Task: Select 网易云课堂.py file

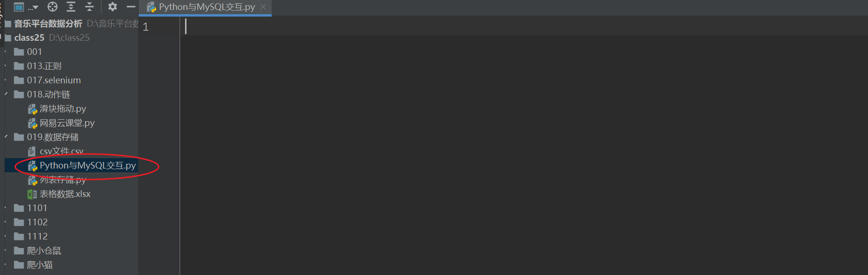Action: [67, 123]
